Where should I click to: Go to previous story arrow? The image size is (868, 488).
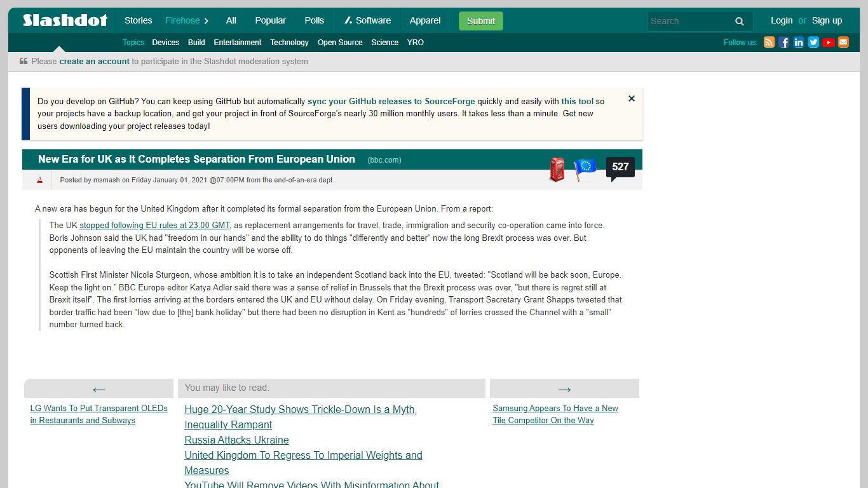[98, 389]
